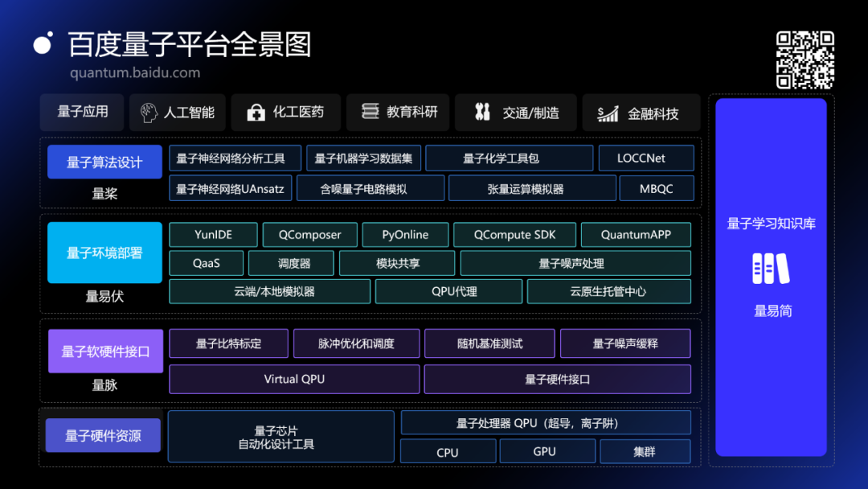
Task: Select the 含噪量子电路模拟 box
Action: tap(371, 188)
